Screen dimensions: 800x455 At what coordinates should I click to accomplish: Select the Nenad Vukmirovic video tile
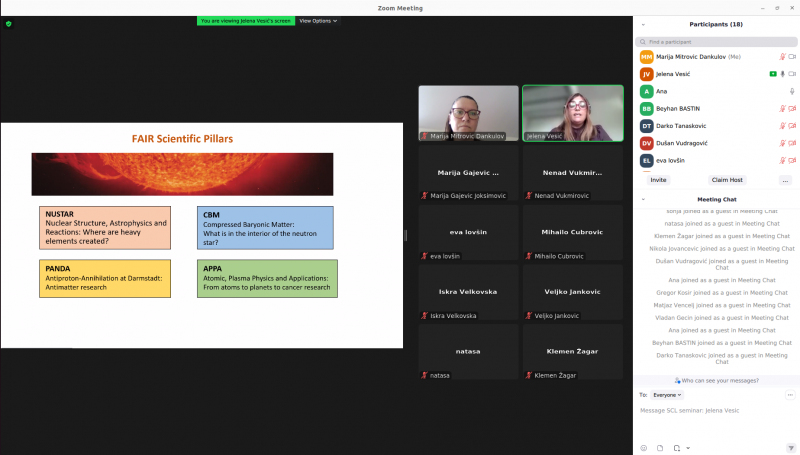[x=572, y=173]
